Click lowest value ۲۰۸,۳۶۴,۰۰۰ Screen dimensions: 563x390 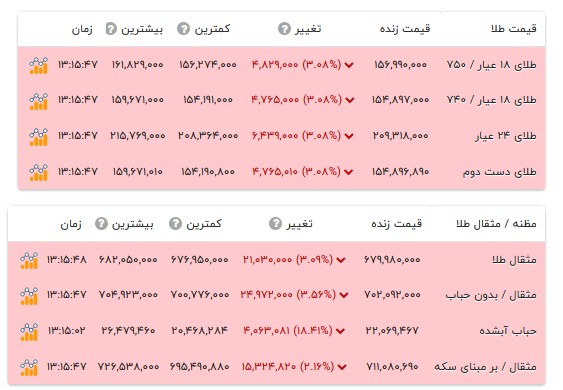(208, 136)
